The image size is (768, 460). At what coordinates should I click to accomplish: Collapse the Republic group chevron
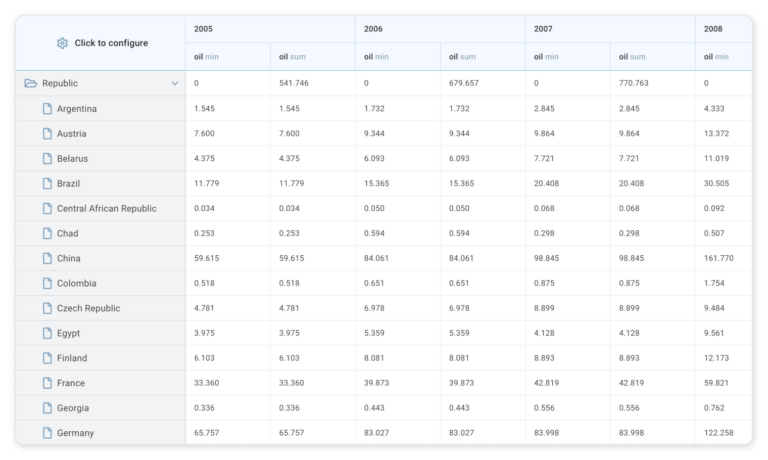click(174, 83)
